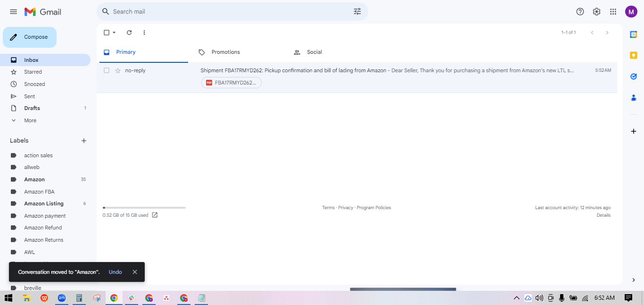Open the 'Amazon payment' label
Image resolution: width=644 pixels, height=305 pixels.
(45, 216)
